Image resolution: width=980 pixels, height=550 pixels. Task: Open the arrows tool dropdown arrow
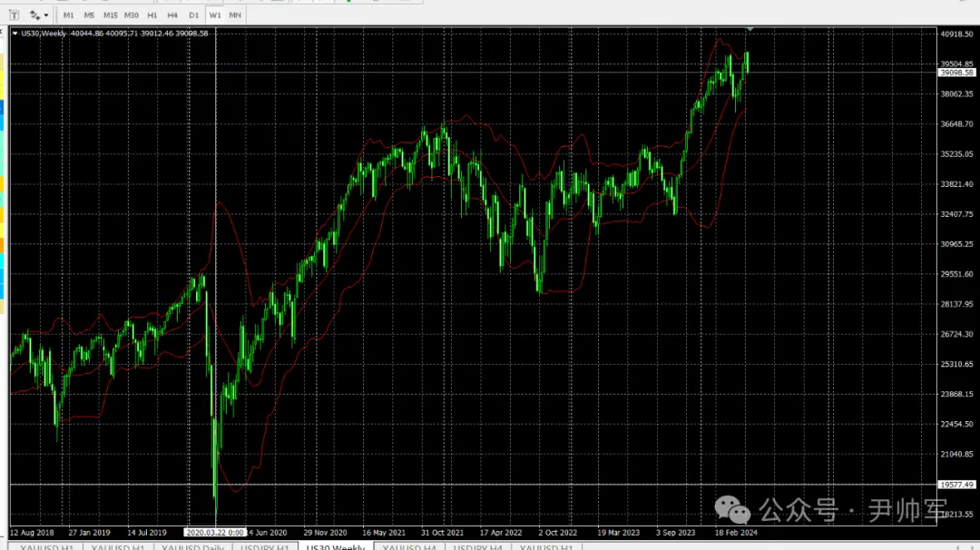(46, 15)
